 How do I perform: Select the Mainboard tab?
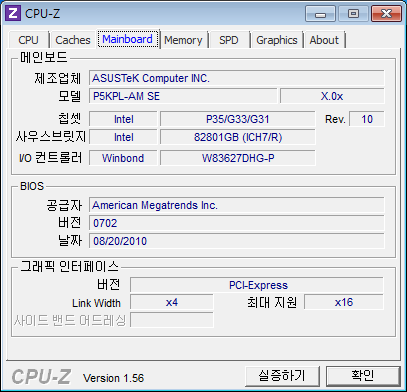click(x=128, y=39)
